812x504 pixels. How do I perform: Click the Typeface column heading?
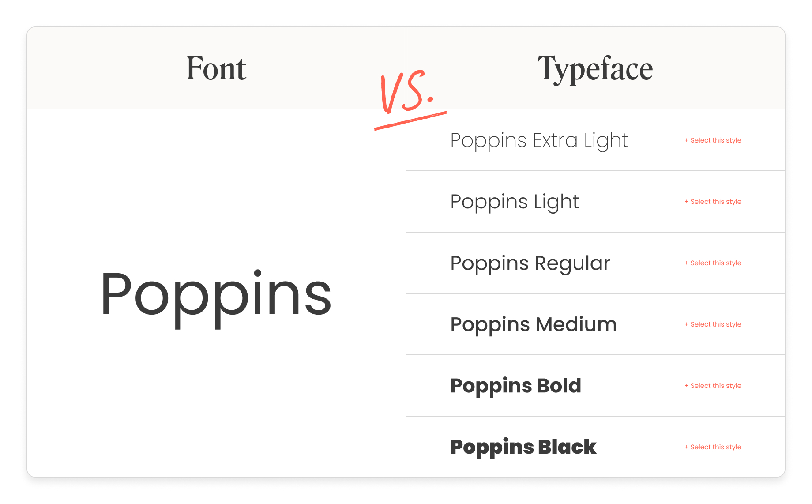click(595, 69)
